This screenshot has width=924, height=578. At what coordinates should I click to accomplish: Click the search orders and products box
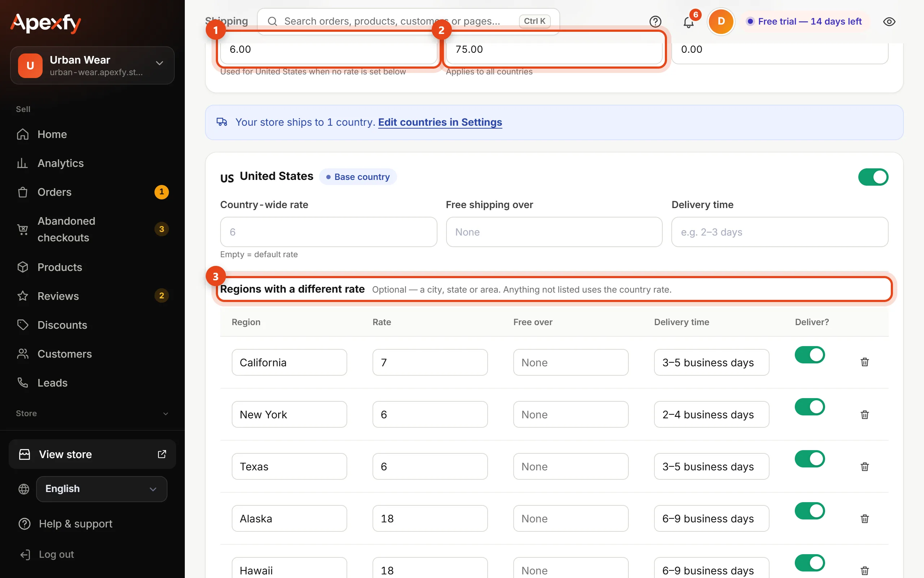[408, 21]
